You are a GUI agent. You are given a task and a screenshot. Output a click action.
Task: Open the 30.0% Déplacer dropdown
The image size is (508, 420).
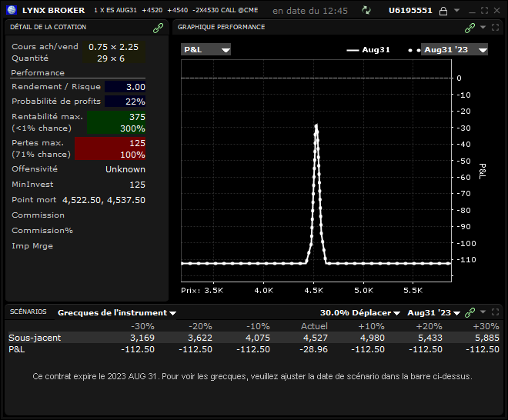point(360,312)
